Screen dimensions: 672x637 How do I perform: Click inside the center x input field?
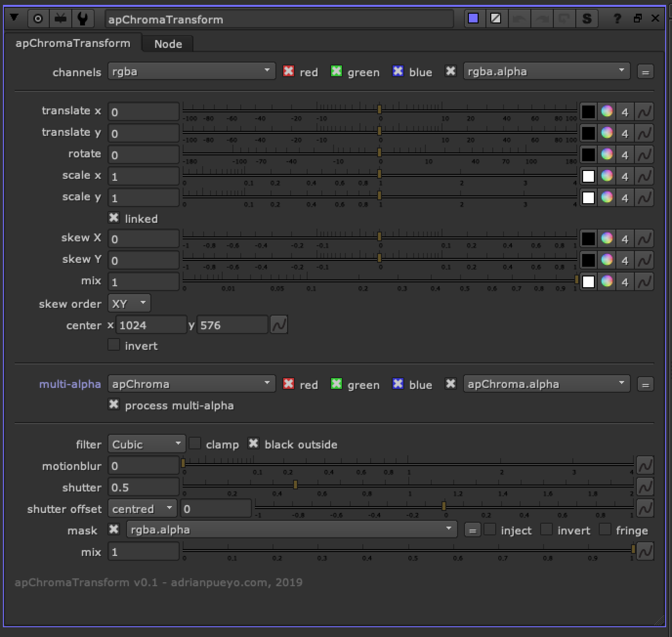click(150, 324)
